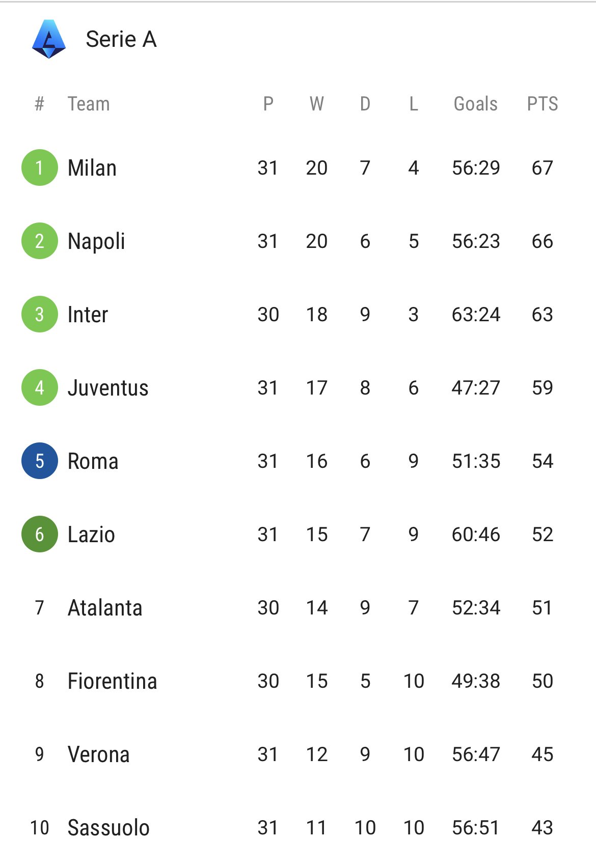596x868 pixels.
Task: Open the Serie A league title
Action: (x=121, y=39)
